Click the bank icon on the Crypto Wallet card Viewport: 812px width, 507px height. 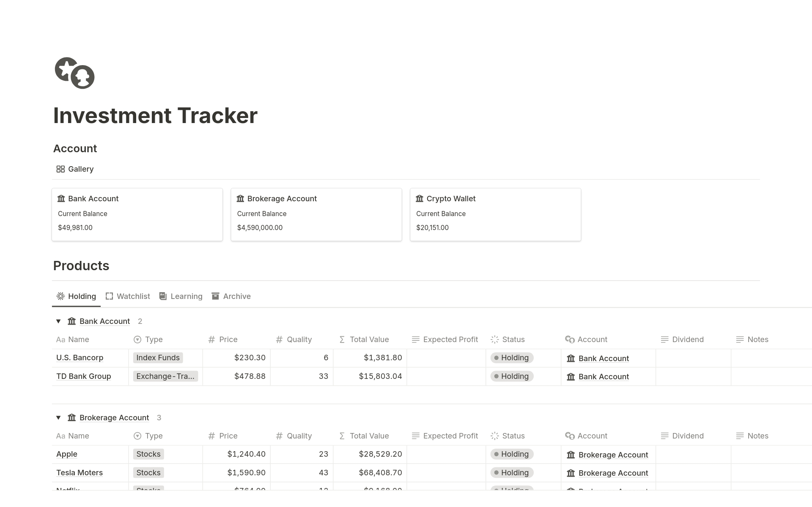coord(420,199)
